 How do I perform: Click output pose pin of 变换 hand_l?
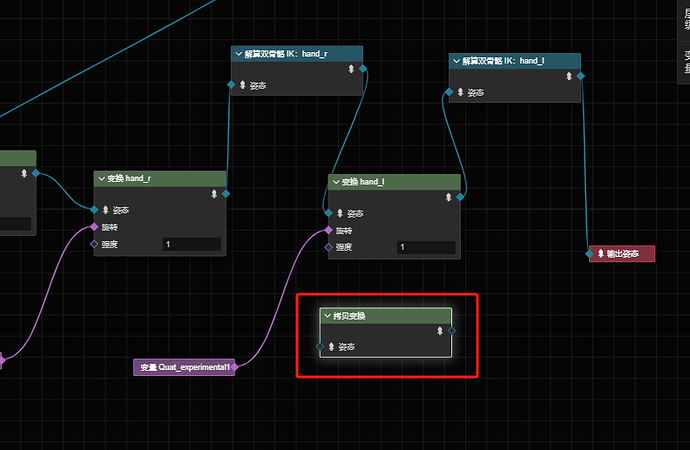tap(460, 197)
